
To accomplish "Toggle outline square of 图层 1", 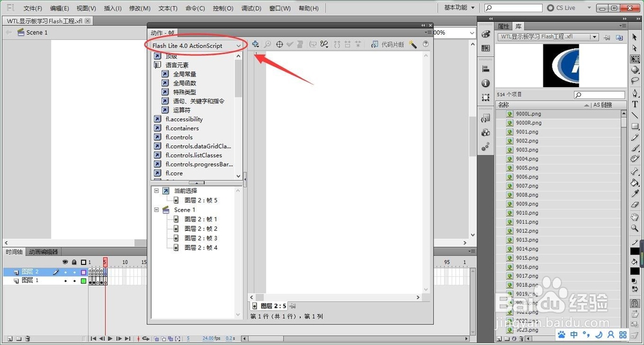I will tap(84, 281).
